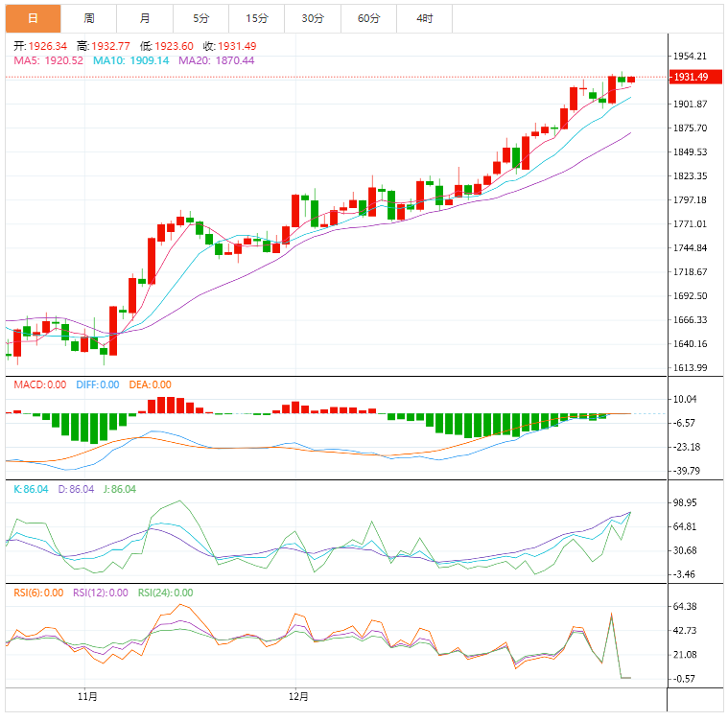Screen dimensions: 728x721
Task: Click the MA10: 1909.14 indicator label
Action: point(130,60)
